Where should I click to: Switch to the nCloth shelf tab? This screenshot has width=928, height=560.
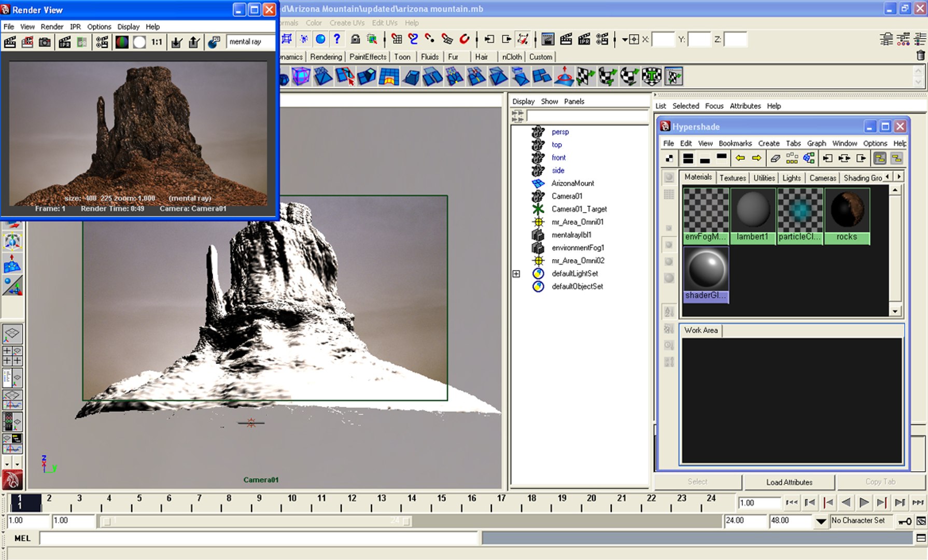(512, 57)
